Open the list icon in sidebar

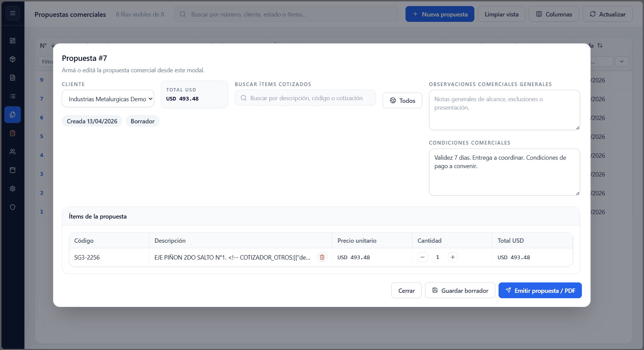(13, 96)
